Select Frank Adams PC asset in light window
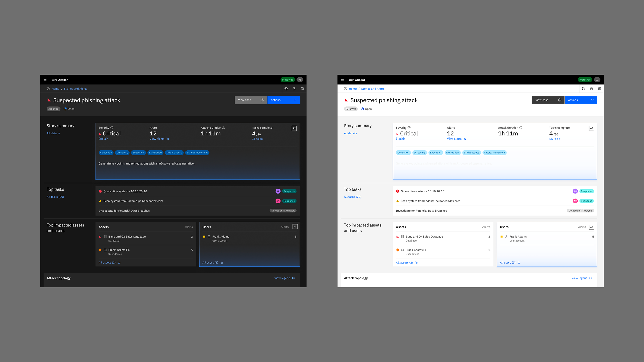Viewport: 644px width, 362px height. [443, 252]
